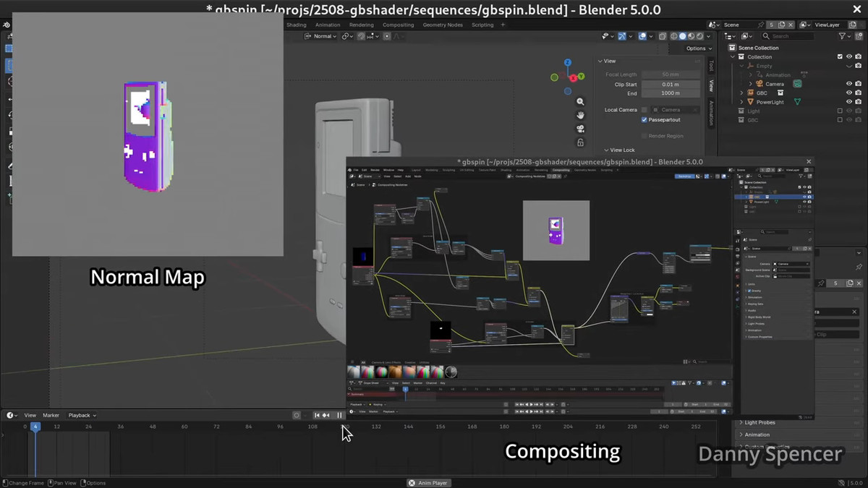Image resolution: width=868 pixels, height=488 pixels.
Task: Click the Clip Start value field
Action: point(671,84)
